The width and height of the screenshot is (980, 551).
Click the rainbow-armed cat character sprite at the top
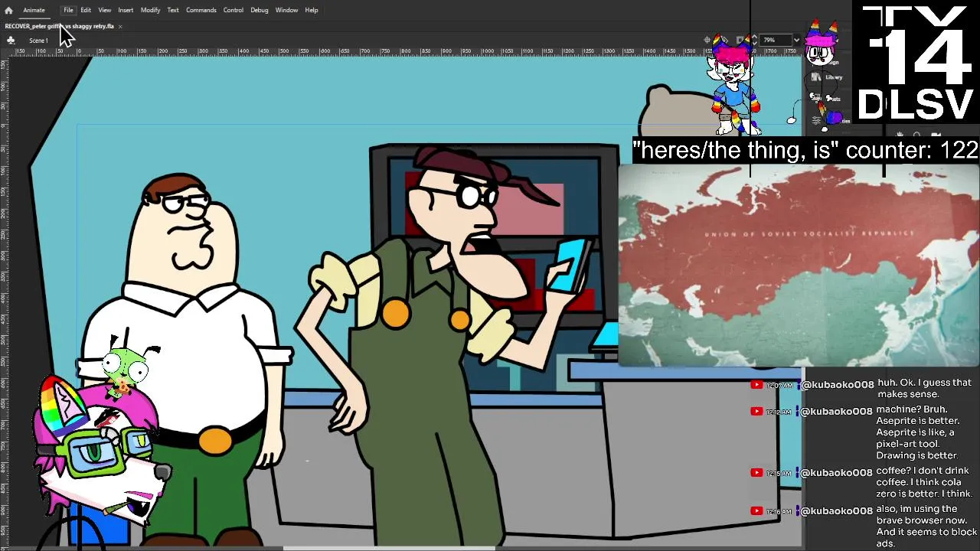pyautogui.click(x=733, y=84)
